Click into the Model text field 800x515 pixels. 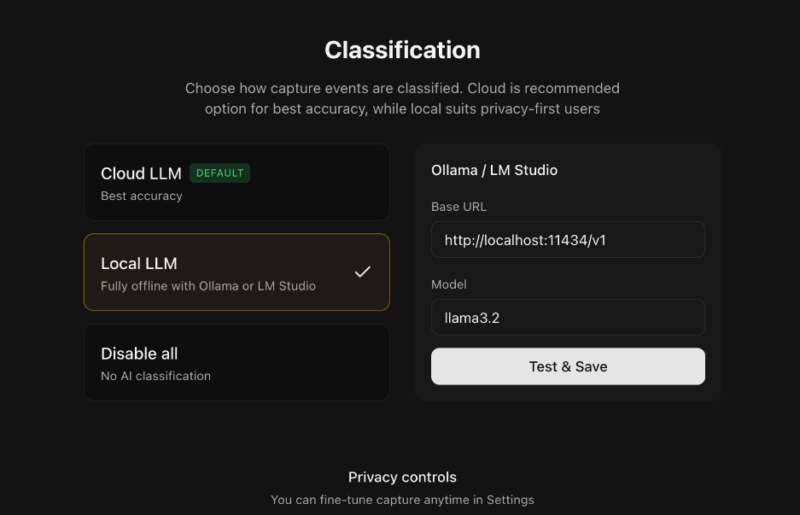point(567,318)
